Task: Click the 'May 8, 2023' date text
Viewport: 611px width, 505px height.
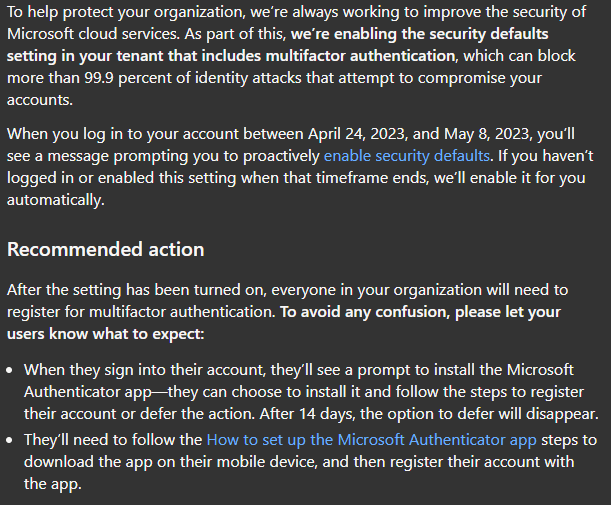Action: coord(486,134)
